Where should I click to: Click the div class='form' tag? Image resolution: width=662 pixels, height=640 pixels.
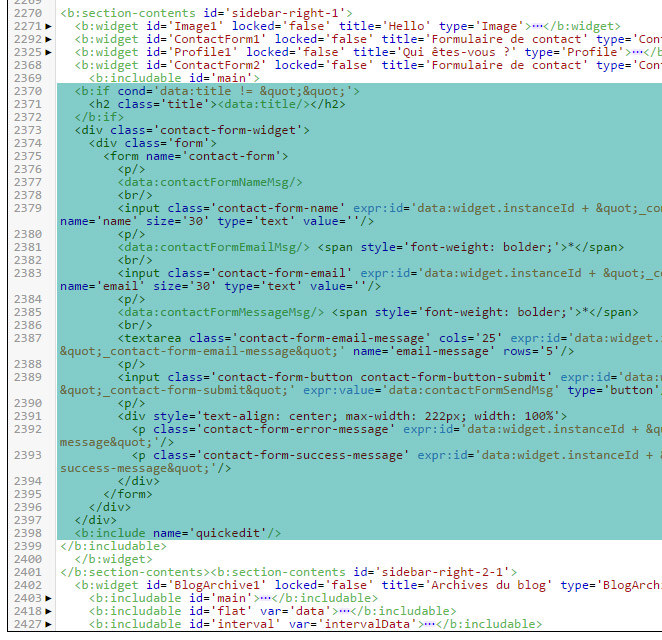click(x=153, y=144)
